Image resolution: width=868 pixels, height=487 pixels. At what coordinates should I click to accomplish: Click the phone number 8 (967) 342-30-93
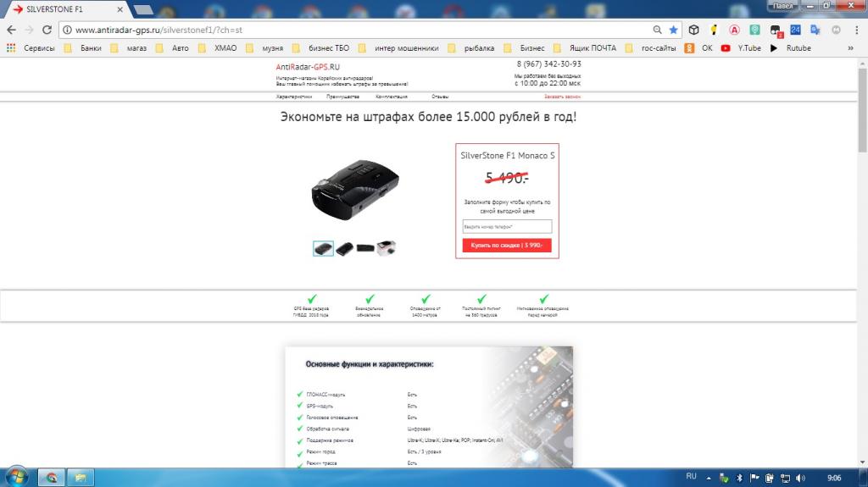click(549, 64)
